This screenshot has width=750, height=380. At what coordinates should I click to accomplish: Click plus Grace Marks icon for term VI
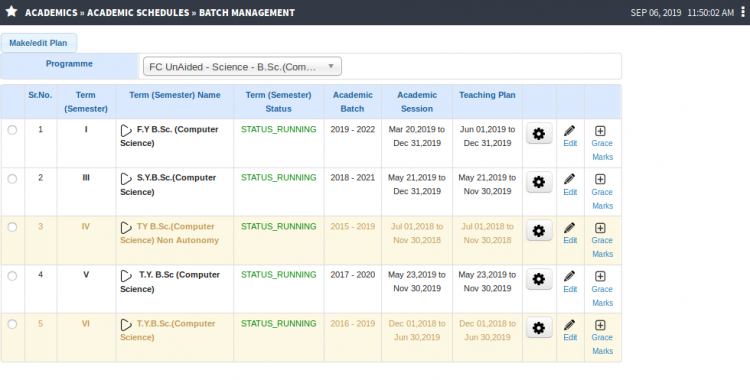pyautogui.click(x=600, y=325)
